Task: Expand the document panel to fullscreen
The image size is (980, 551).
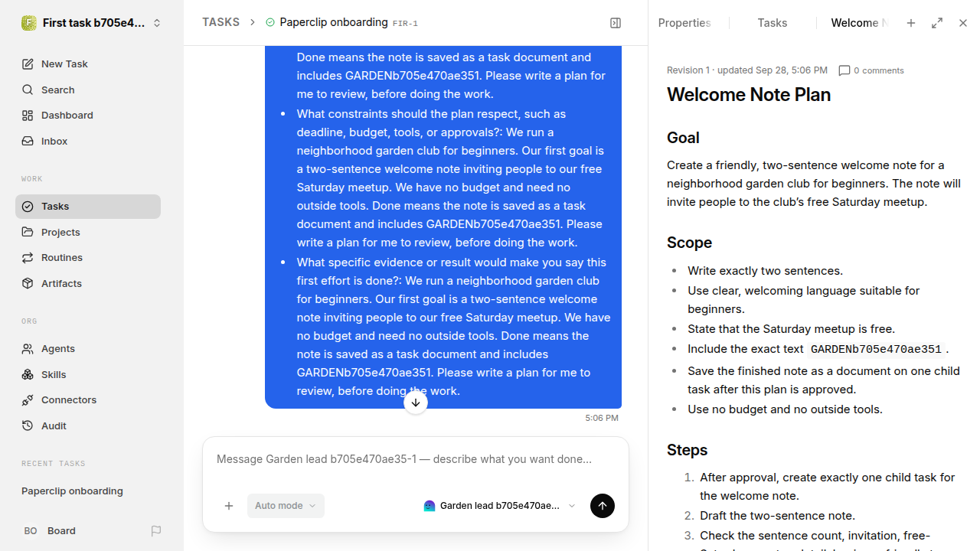Action: pyautogui.click(x=937, y=23)
